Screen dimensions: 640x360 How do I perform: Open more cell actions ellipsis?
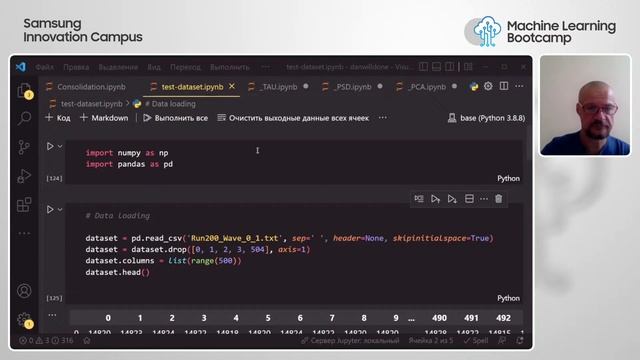coord(484,199)
